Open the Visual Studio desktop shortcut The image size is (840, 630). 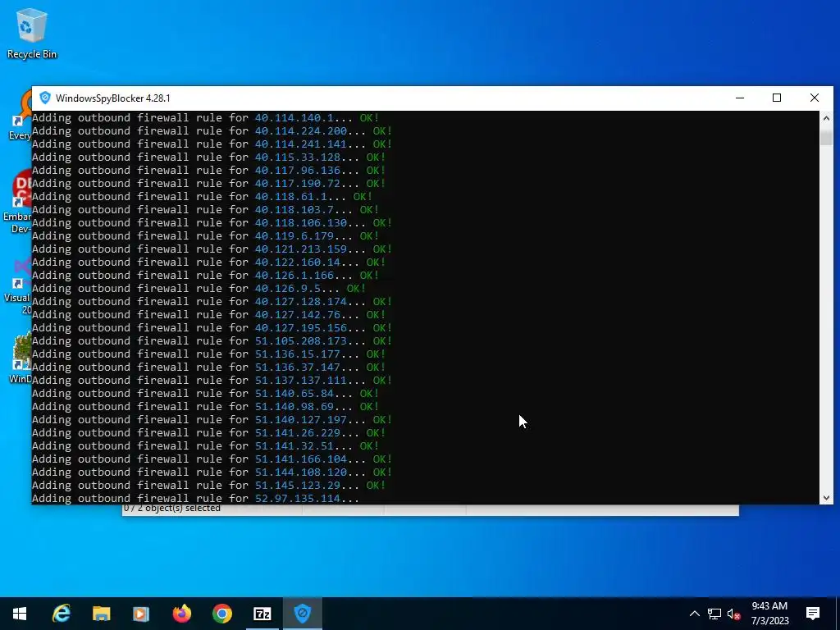coord(17,285)
